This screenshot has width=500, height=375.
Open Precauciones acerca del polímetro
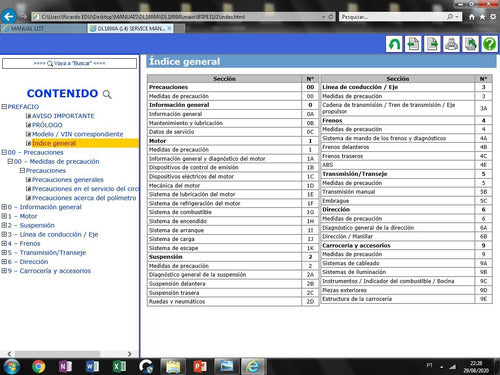[84, 198]
